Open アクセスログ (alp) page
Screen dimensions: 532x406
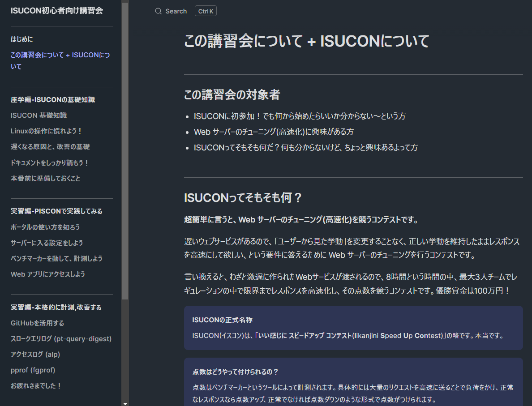(35, 354)
